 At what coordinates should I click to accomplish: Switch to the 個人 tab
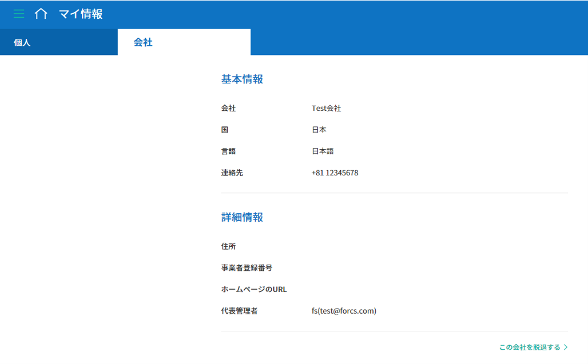pos(22,43)
